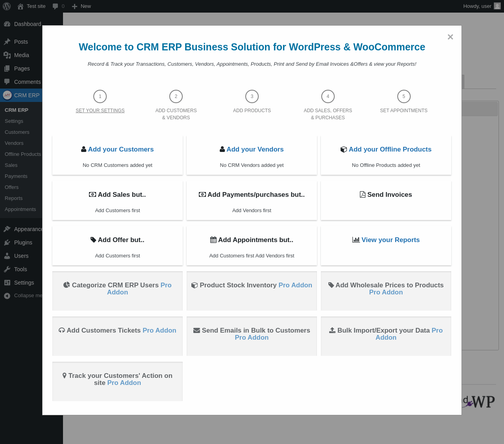The height and width of the screenshot is (444, 504).
Task: Click step 1 Set Your Settings circle
Action: pyautogui.click(x=100, y=96)
